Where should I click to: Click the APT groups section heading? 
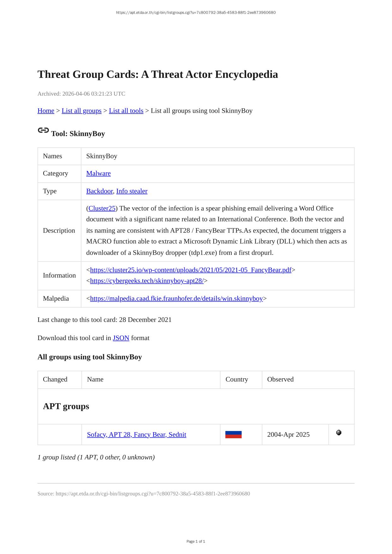tap(66, 406)
